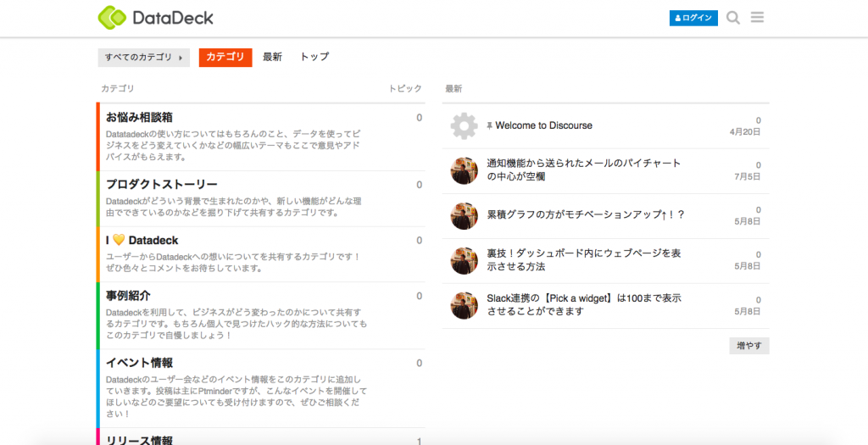
Task: Open the I 💛 Datadeck category
Action: (142, 241)
